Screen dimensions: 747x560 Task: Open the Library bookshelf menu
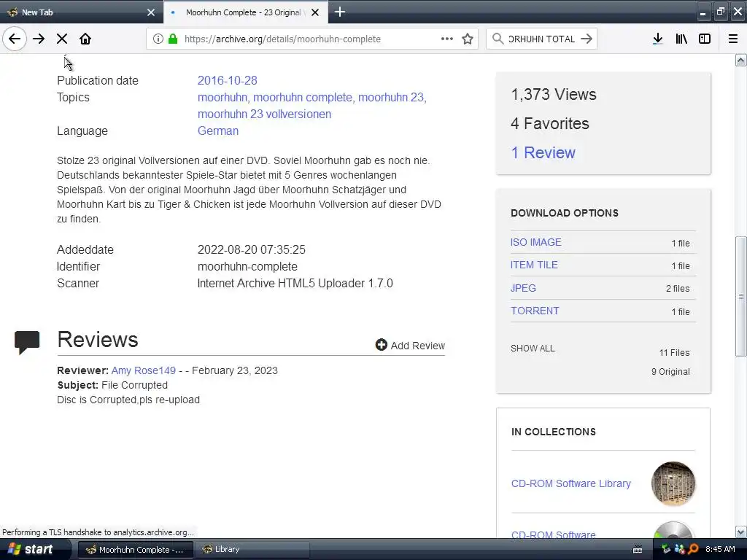681,39
